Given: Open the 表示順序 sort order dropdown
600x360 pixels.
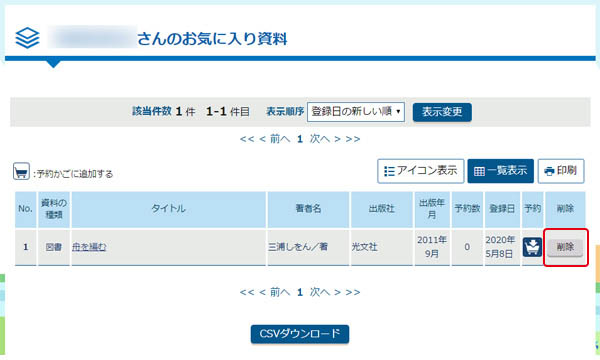Looking at the screenshot, I should [x=355, y=112].
